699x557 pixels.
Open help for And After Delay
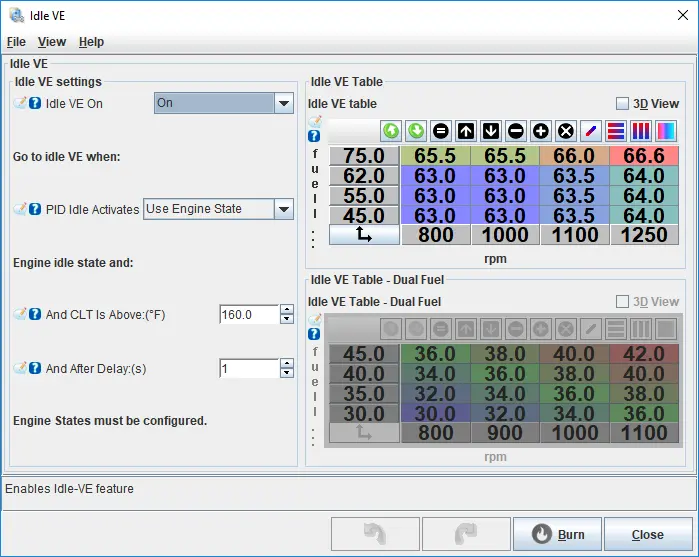pyautogui.click(x=35, y=368)
